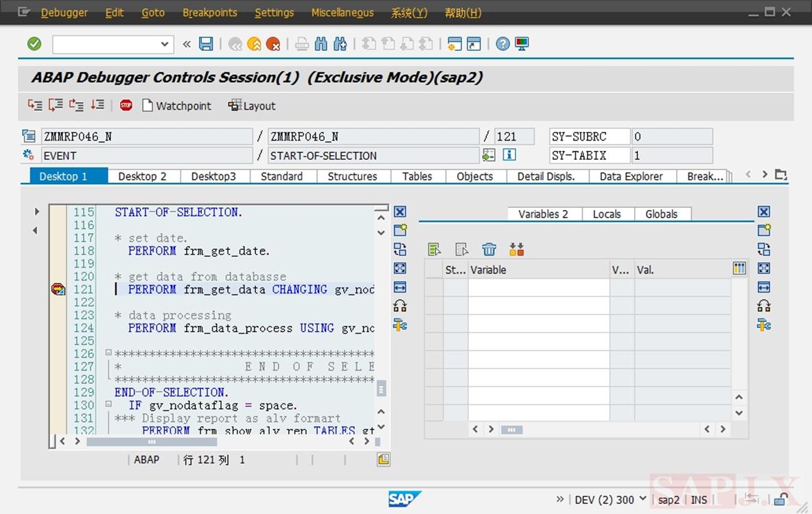The image size is (812, 514).
Task: Click the Find binoculars icon
Action: point(321,44)
